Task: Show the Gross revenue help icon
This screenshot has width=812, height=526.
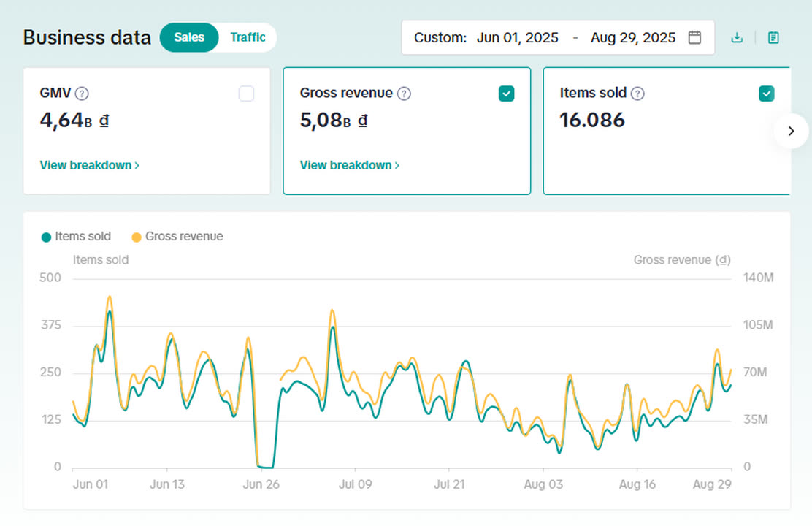Action: point(404,94)
